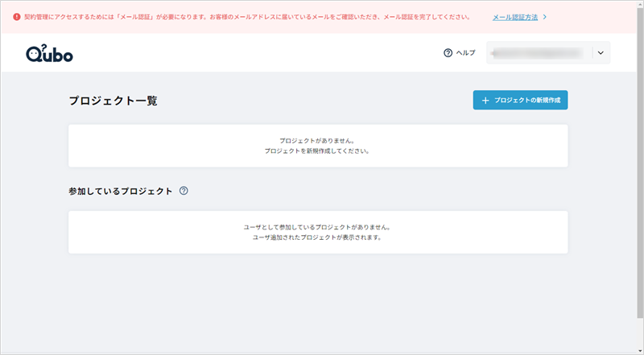Click the ヘルプ question mark icon

point(448,53)
